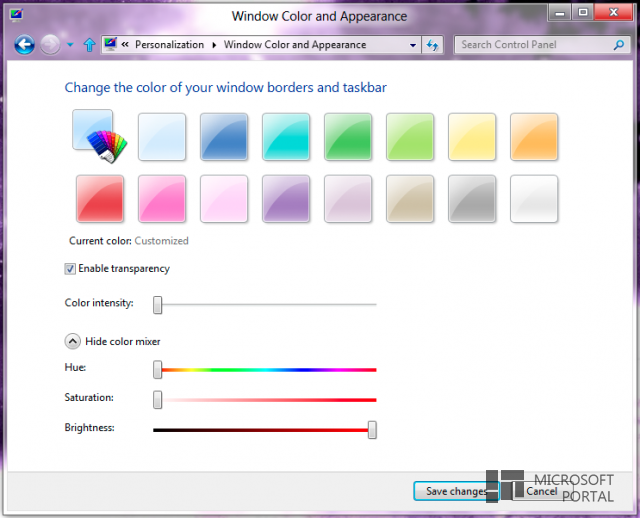Choose the tan beige color swatch
Image resolution: width=640 pixels, height=518 pixels.
point(410,199)
